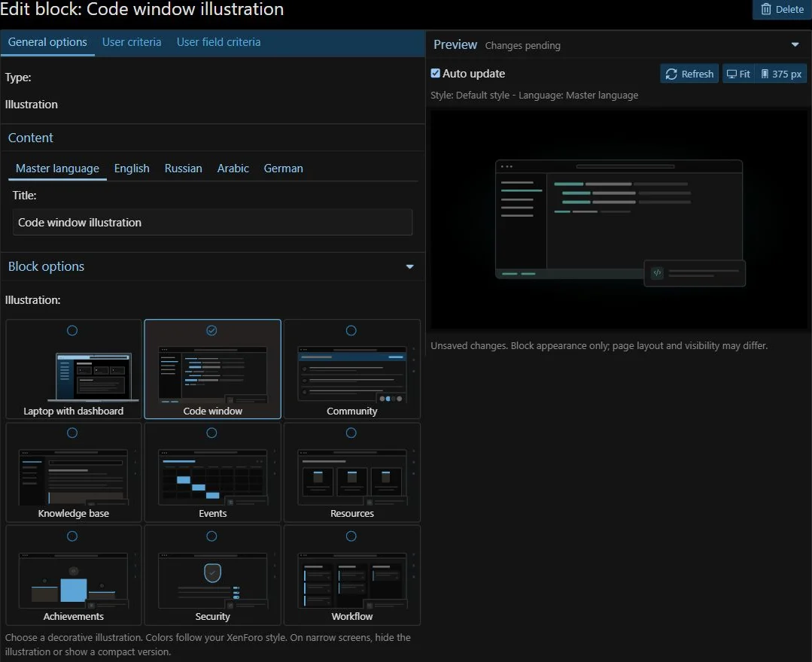Set the preview to Fit width

pyautogui.click(x=738, y=74)
